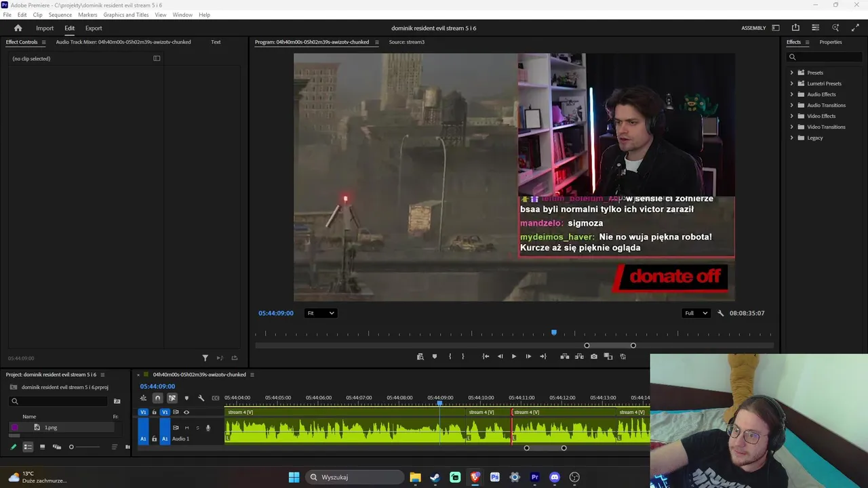This screenshot has height=488, width=868.
Task: Click the Project panel zoom slider
Action: point(85,447)
